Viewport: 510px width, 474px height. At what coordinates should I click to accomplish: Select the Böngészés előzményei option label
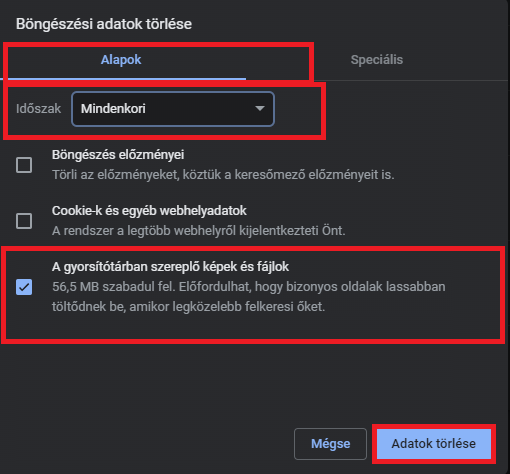118,155
